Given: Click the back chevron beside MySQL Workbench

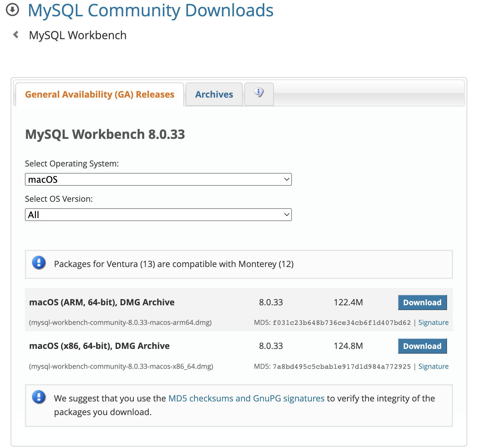Looking at the screenshot, I should pos(16,35).
